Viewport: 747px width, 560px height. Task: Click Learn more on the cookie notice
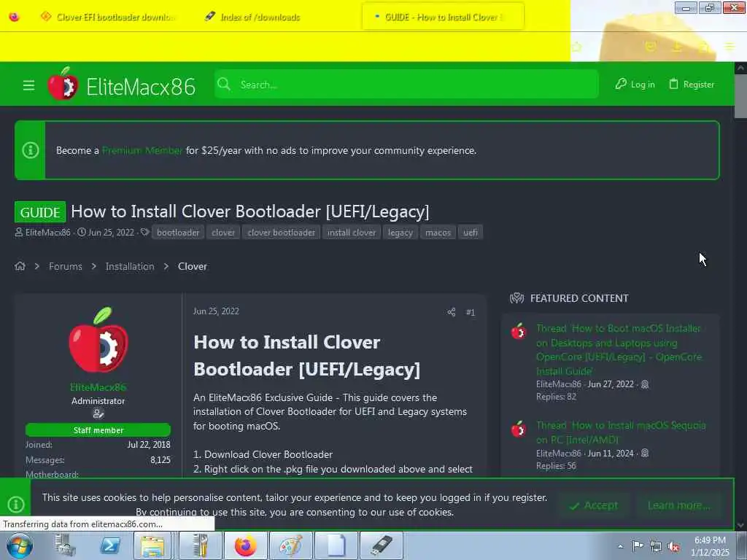tap(679, 505)
